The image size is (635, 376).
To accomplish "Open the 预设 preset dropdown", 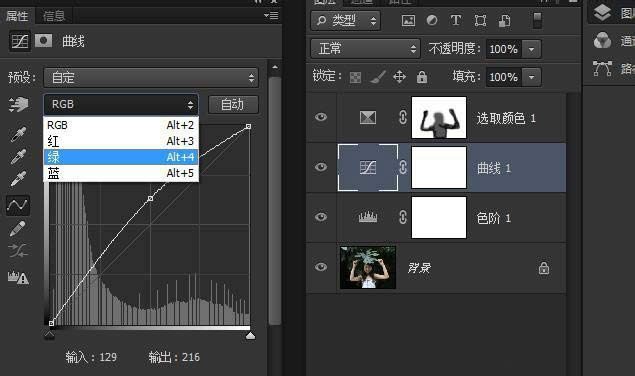I will click(x=151, y=77).
